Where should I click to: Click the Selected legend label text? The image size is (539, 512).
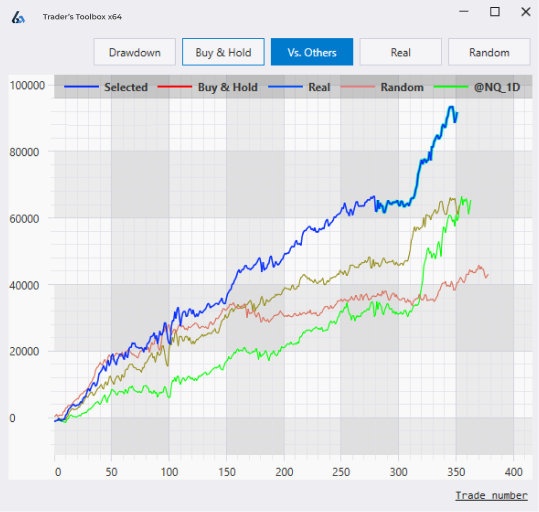[x=126, y=87]
